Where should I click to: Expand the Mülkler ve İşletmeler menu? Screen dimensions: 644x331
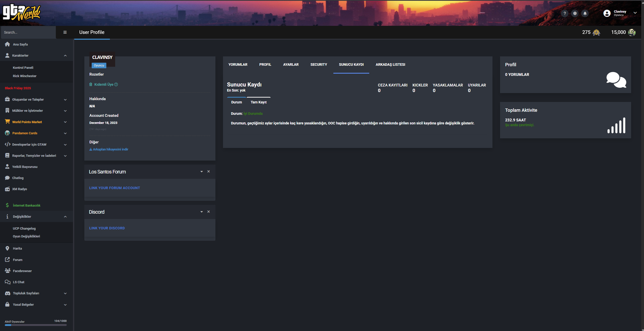(x=65, y=111)
